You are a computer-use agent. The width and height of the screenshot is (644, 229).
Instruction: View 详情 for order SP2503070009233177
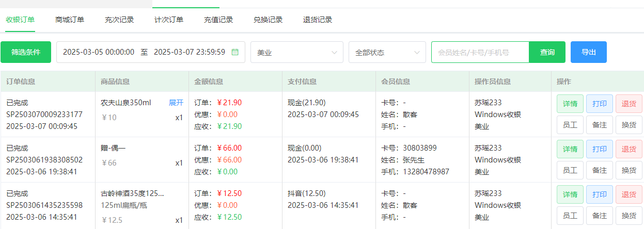click(x=570, y=104)
